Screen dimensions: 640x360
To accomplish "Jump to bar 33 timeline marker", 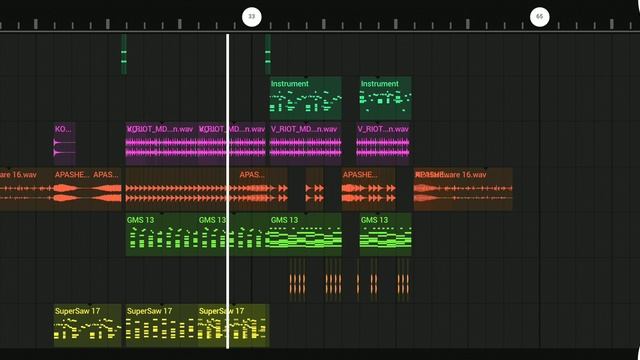I will point(251,17).
